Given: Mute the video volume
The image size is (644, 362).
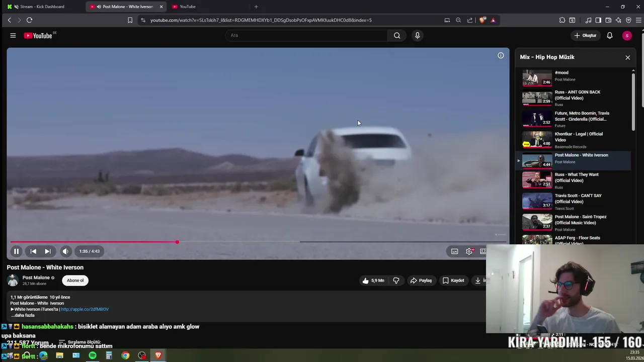Looking at the screenshot, I should click(66, 251).
